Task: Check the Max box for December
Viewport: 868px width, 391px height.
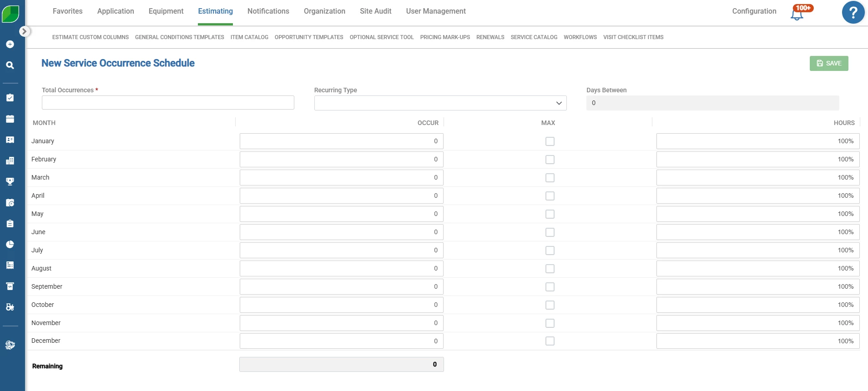Action: (x=550, y=341)
